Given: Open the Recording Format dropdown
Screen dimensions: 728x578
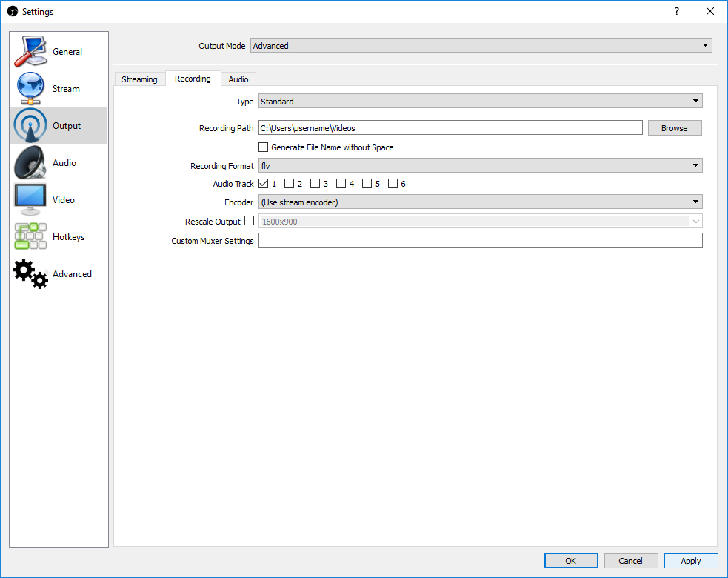Looking at the screenshot, I should [480, 166].
